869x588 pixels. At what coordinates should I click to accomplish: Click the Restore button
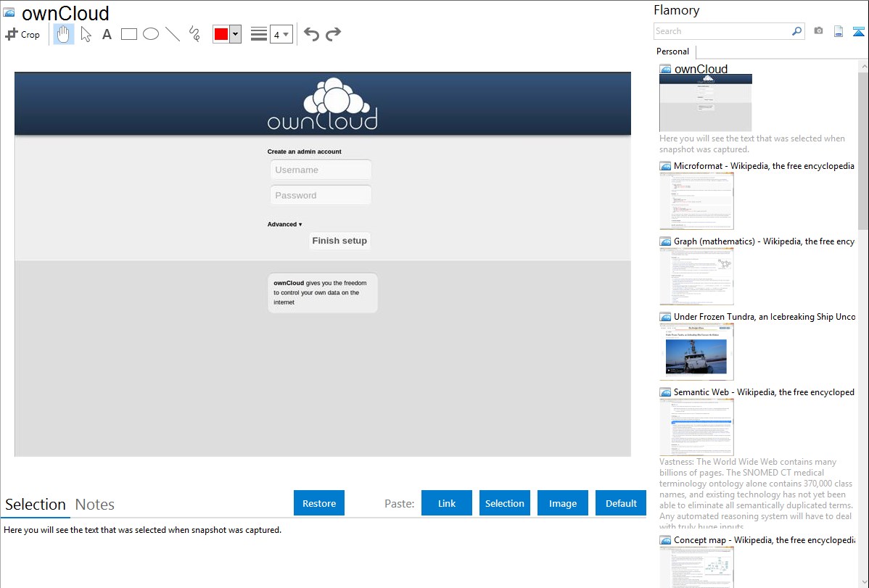click(319, 503)
